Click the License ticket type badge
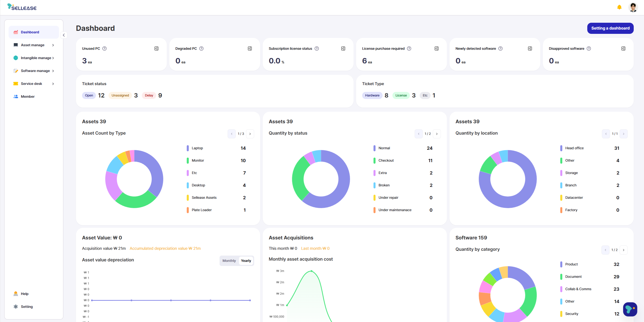 [401, 95]
